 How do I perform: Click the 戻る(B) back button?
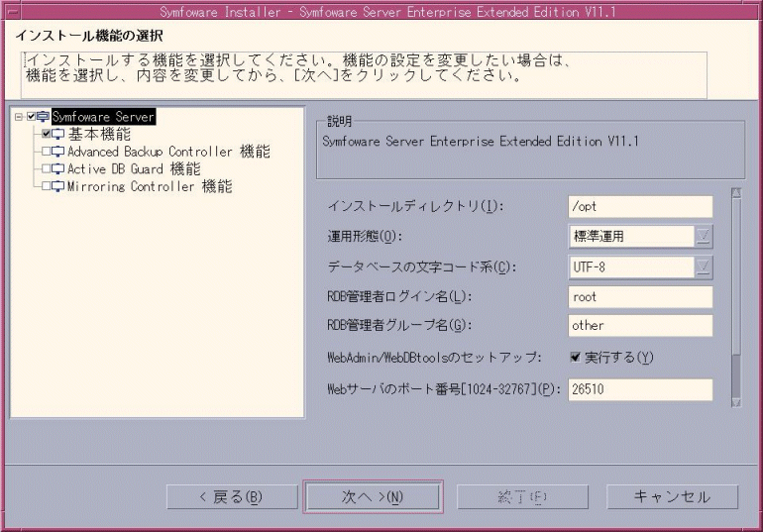[x=232, y=497]
